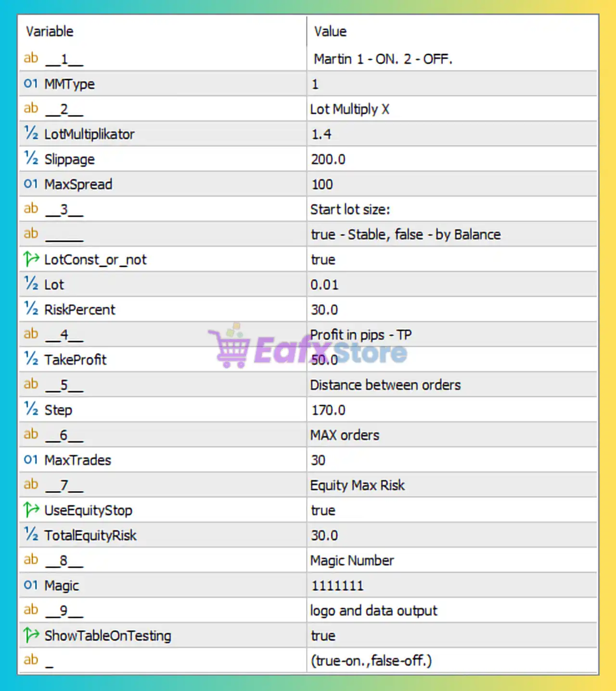Select the MMType value 1
Screen dimensions: 616x691
coord(315,84)
